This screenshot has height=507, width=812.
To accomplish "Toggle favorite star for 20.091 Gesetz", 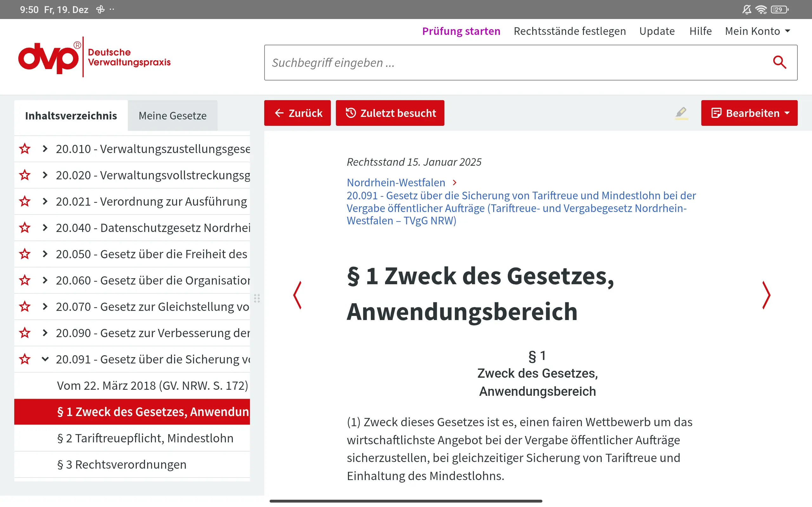I will pos(25,359).
